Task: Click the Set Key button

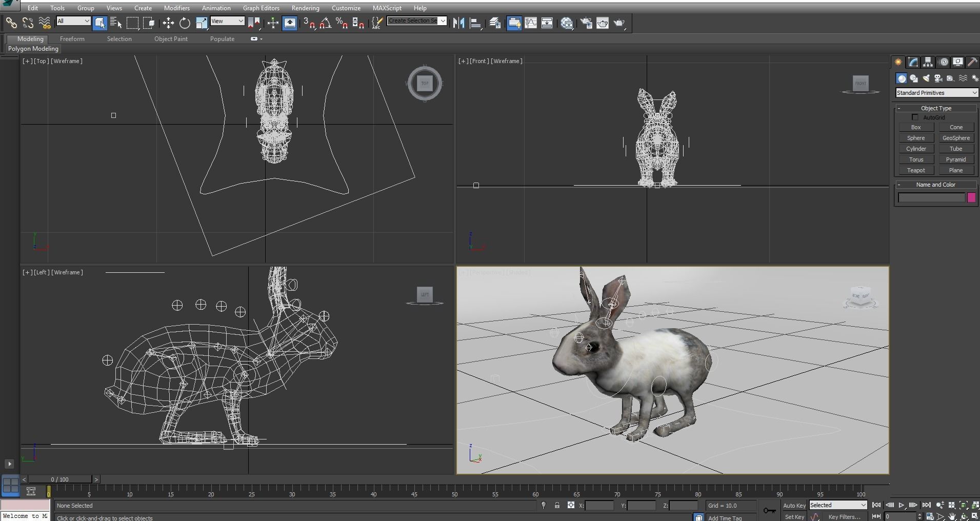Action: [x=794, y=516]
